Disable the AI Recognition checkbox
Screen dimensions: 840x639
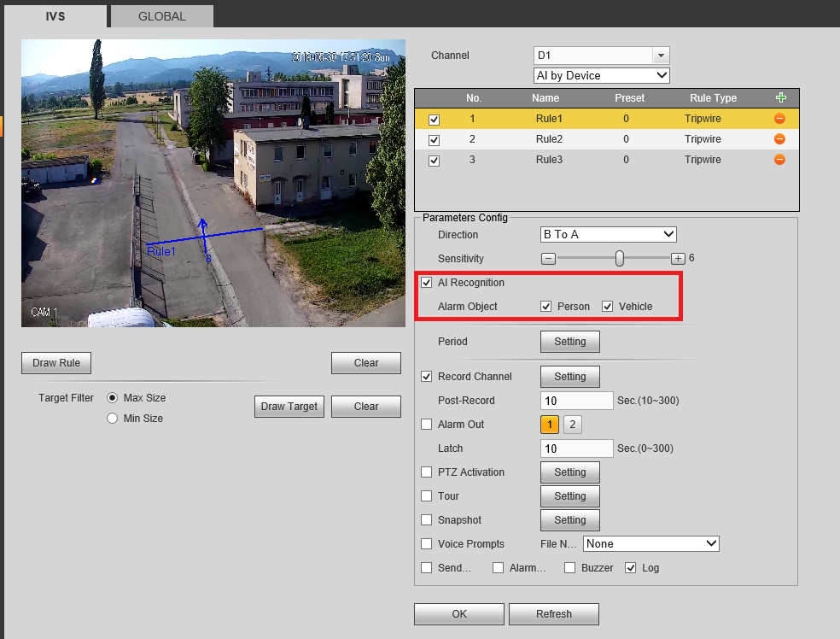(427, 283)
